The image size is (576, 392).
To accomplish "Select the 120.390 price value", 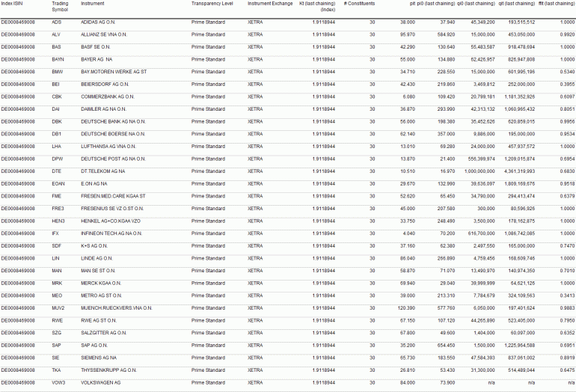I will 406,308.
